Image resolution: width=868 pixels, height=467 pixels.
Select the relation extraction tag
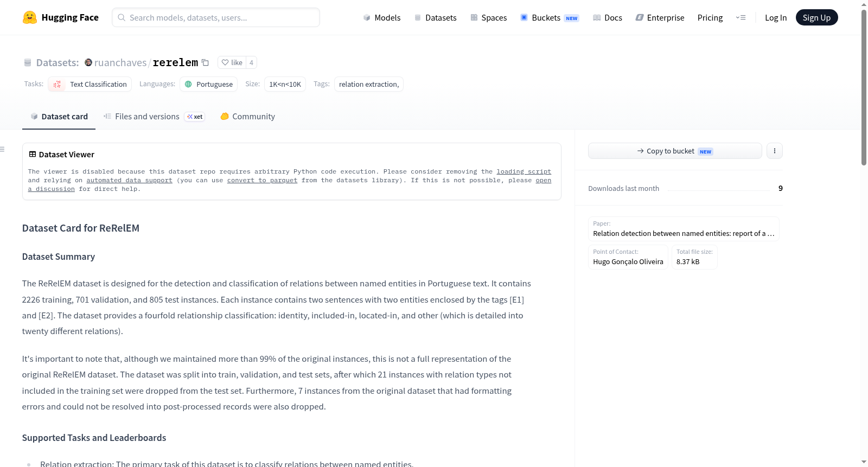point(369,84)
